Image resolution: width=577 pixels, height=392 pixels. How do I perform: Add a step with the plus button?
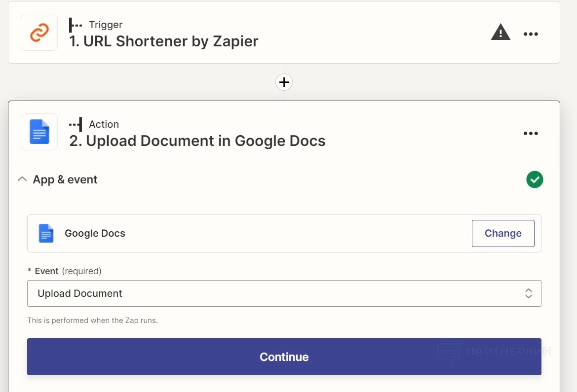pyautogui.click(x=284, y=82)
